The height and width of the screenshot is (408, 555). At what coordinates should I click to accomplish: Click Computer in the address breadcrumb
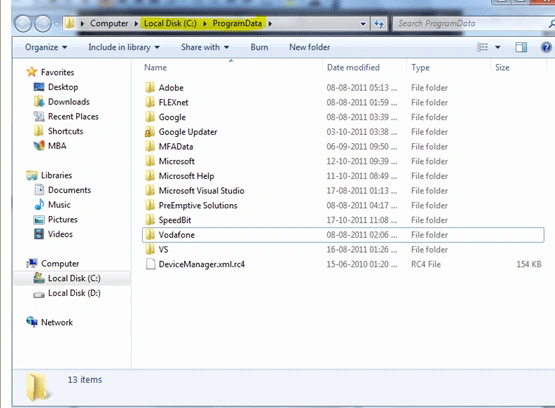pyautogui.click(x=109, y=23)
